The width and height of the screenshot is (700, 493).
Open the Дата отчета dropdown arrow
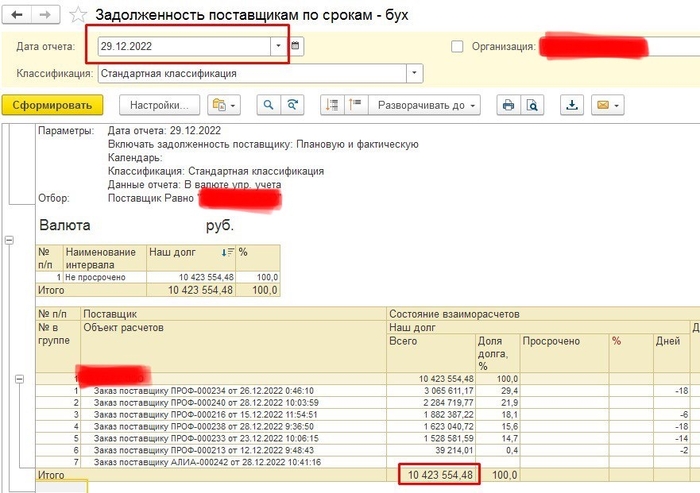[x=277, y=46]
